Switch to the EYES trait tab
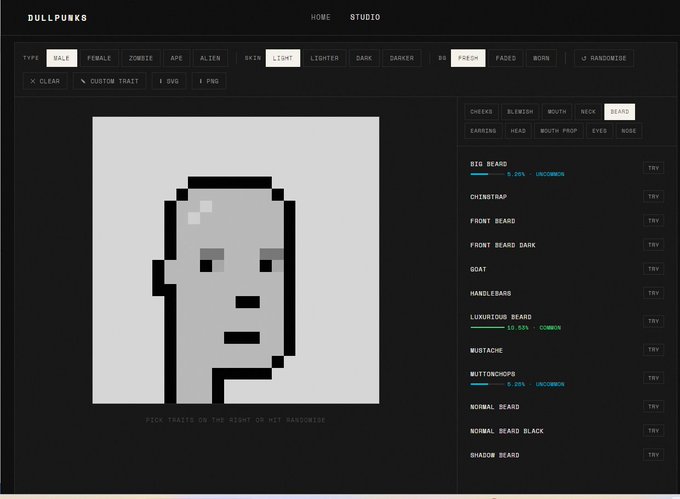This screenshot has width=680, height=499. [599, 131]
